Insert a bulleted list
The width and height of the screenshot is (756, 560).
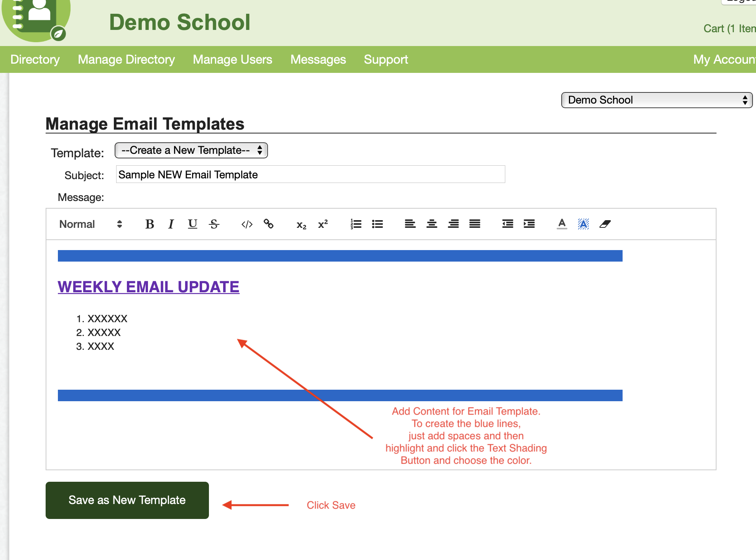tap(377, 224)
